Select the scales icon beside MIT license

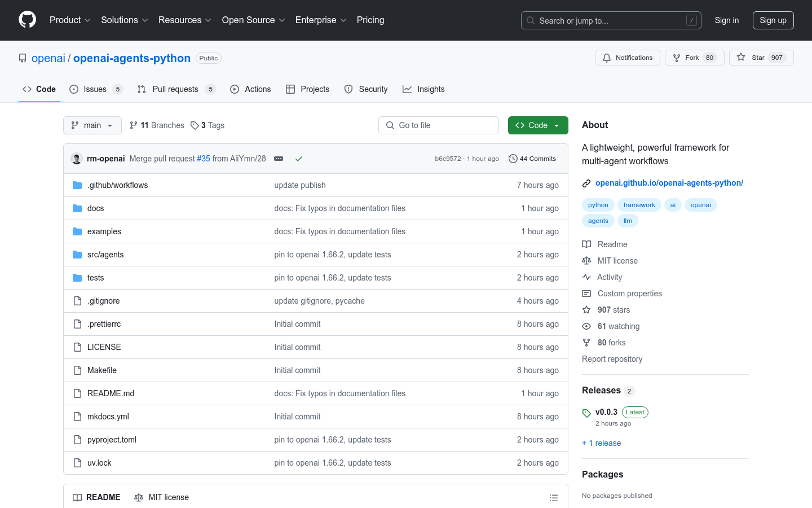(586, 260)
